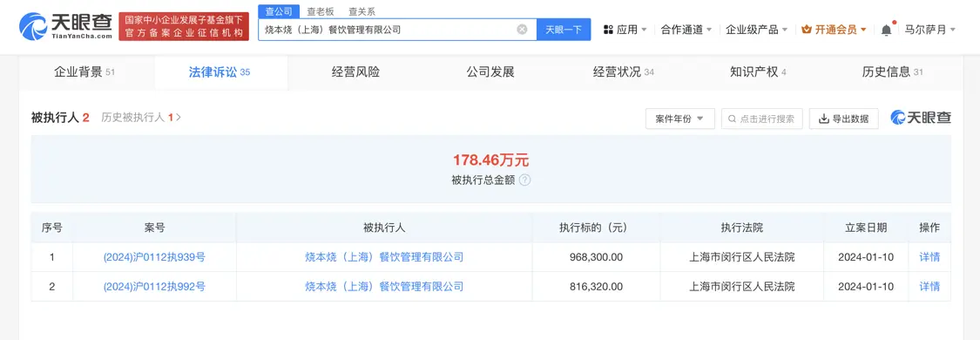
Task: Open the 公司发展 tab
Action: point(490,71)
